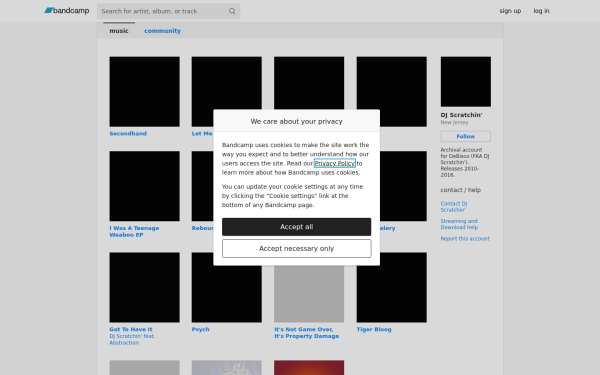Open the Tiger Bloog album cover
600x375 pixels.
tap(391, 287)
